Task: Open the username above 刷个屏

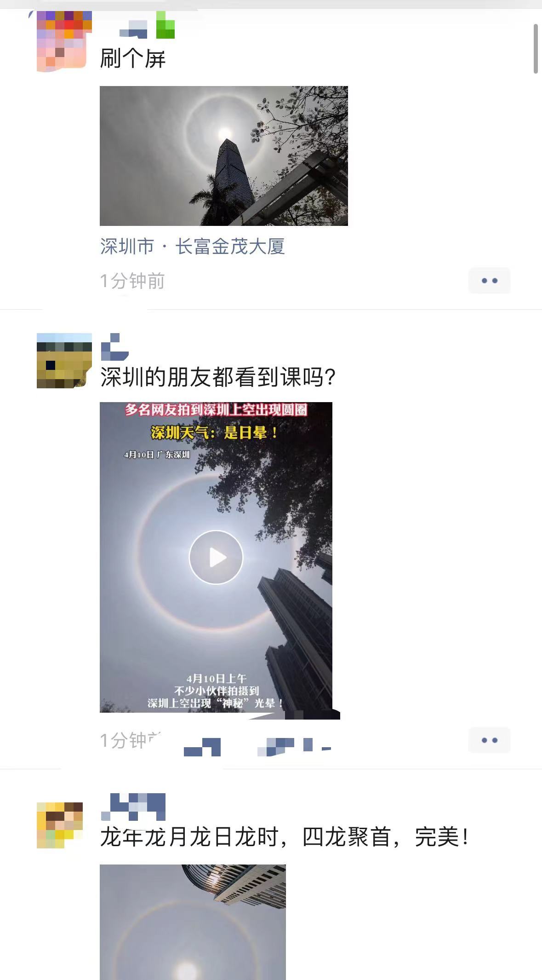Action: 147,25
